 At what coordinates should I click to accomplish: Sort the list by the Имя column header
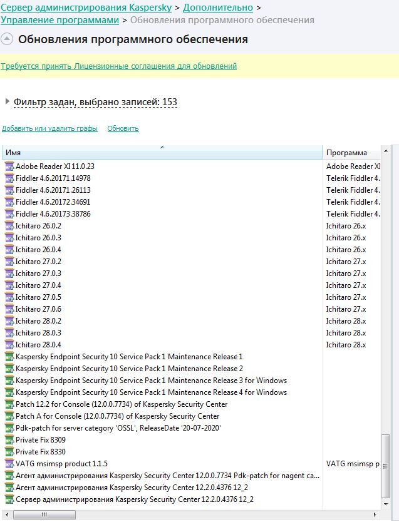[x=162, y=152]
